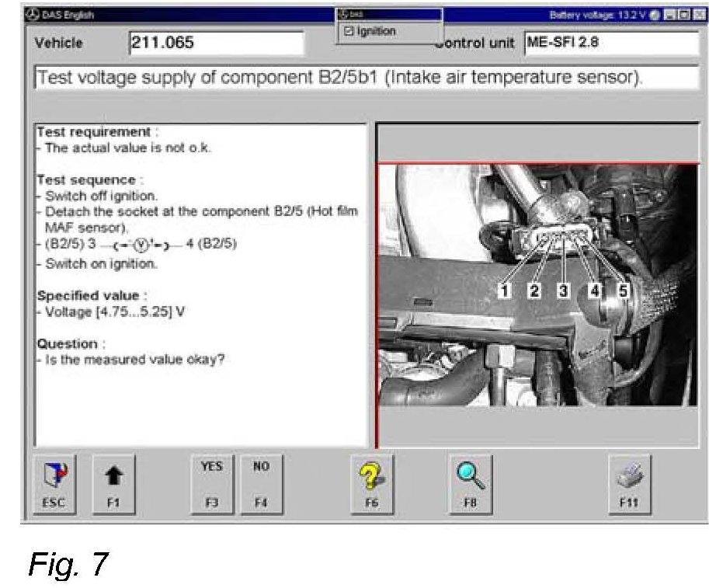Answer NO with the F4 button
Screen dimensions: 709x588
click(x=261, y=483)
